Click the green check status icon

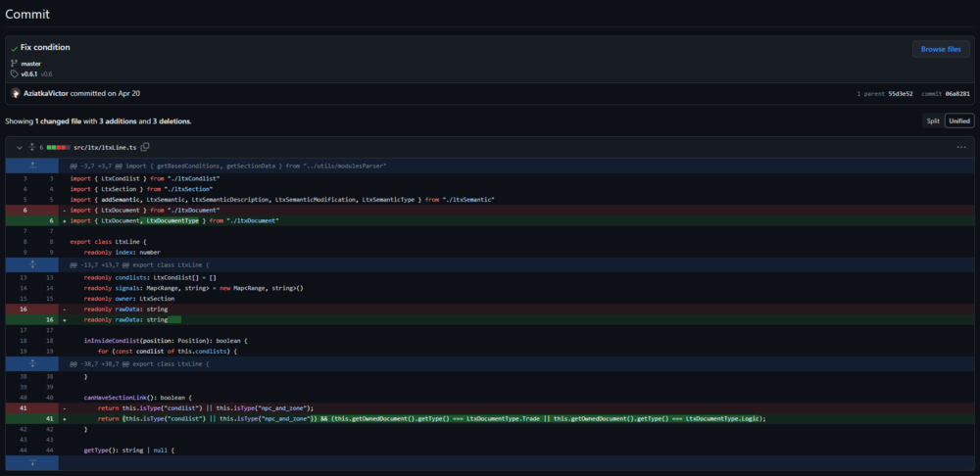[13, 48]
